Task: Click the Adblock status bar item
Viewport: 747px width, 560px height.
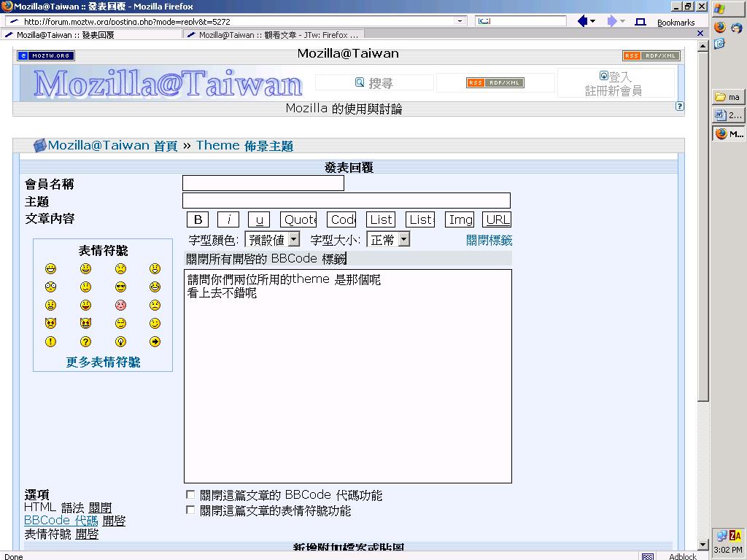Action: 682,556
